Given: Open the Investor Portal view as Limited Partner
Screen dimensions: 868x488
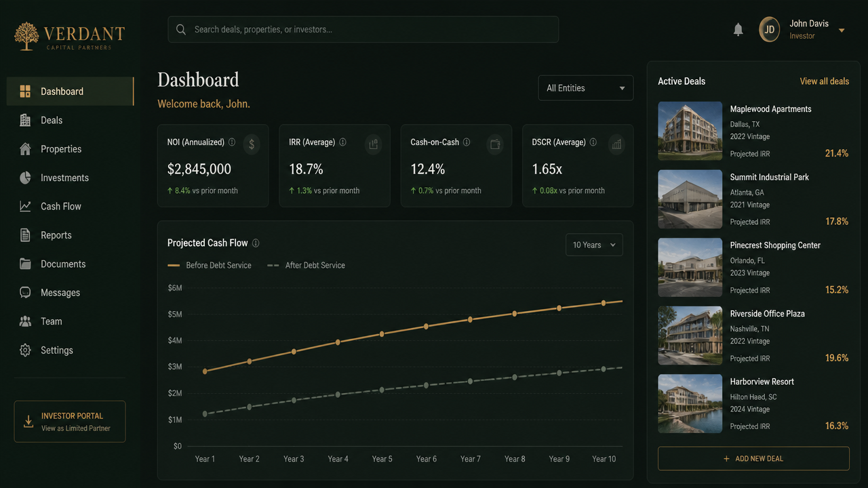Looking at the screenshot, I should coord(70,422).
